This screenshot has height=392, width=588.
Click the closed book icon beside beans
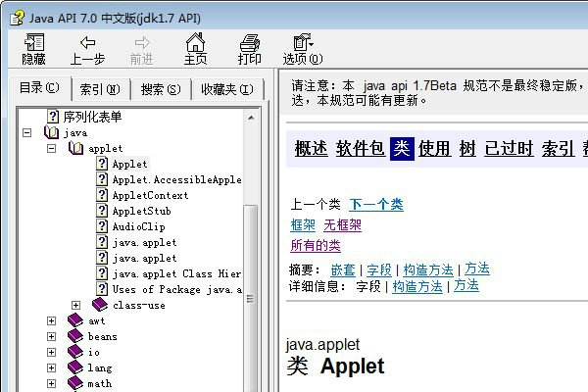click(75, 336)
